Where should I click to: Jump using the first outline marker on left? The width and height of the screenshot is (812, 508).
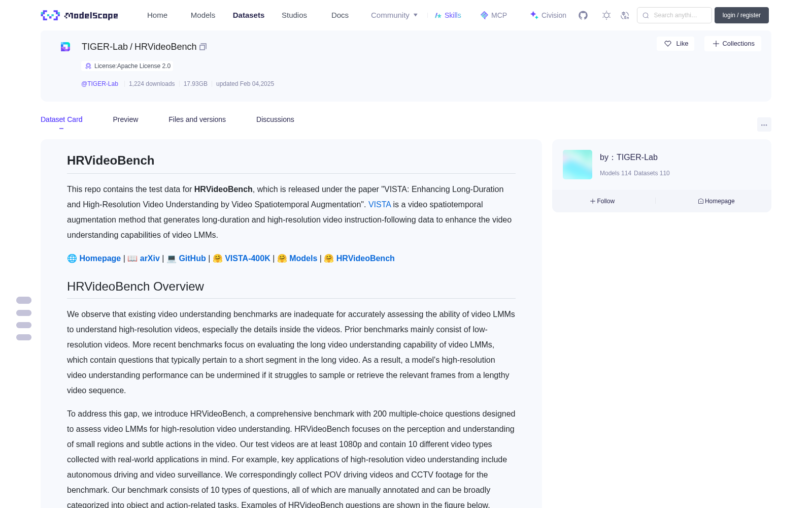click(x=24, y=300)
